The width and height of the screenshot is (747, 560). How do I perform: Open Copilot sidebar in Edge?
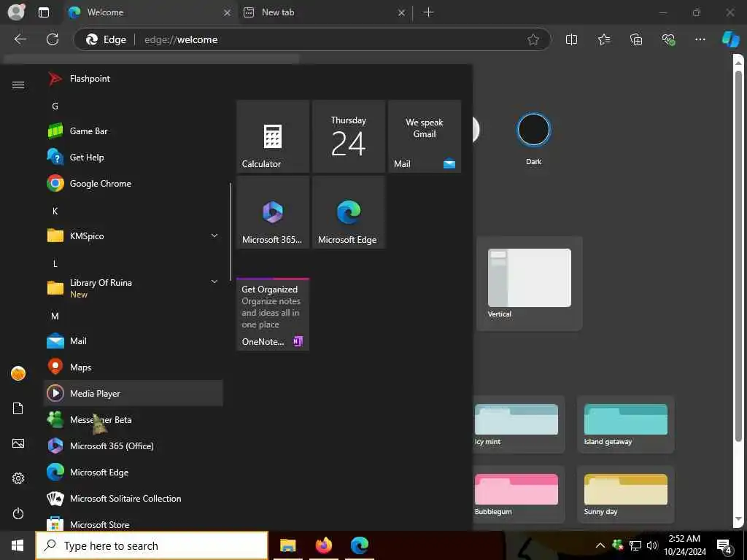[x=730, y=39]
